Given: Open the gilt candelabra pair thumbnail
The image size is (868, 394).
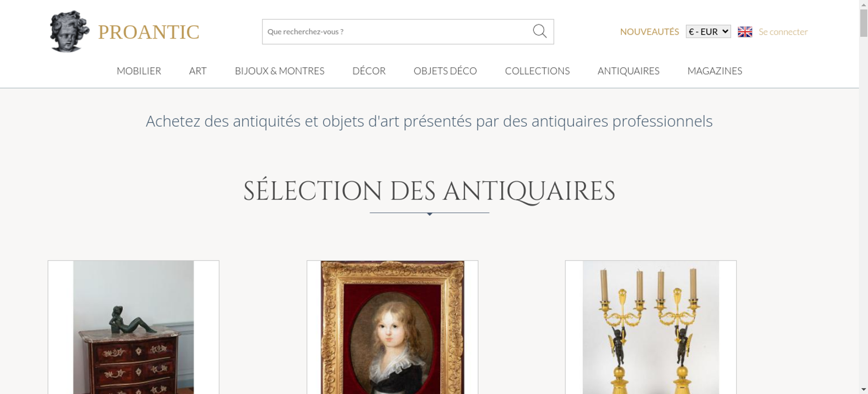Looking at the screenshot, I should [x=651, y=327].
